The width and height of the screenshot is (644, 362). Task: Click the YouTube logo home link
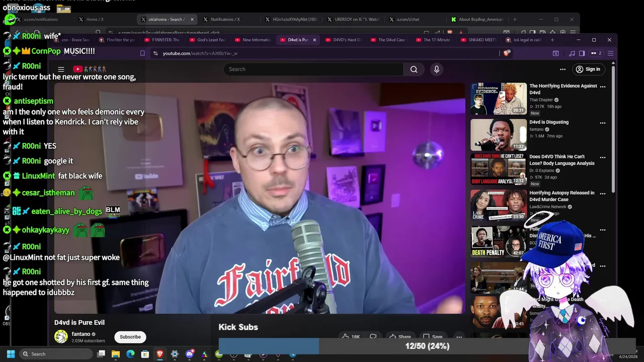[x=90, y=69]
